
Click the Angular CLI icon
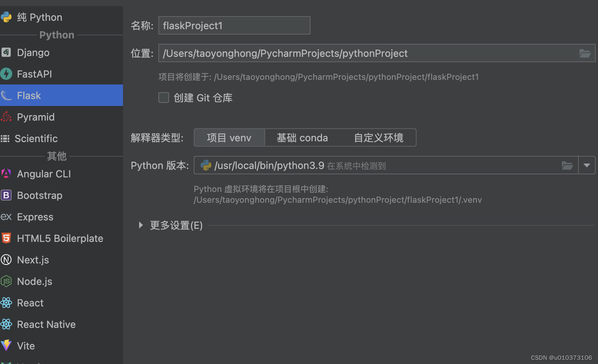click(6, 174)
